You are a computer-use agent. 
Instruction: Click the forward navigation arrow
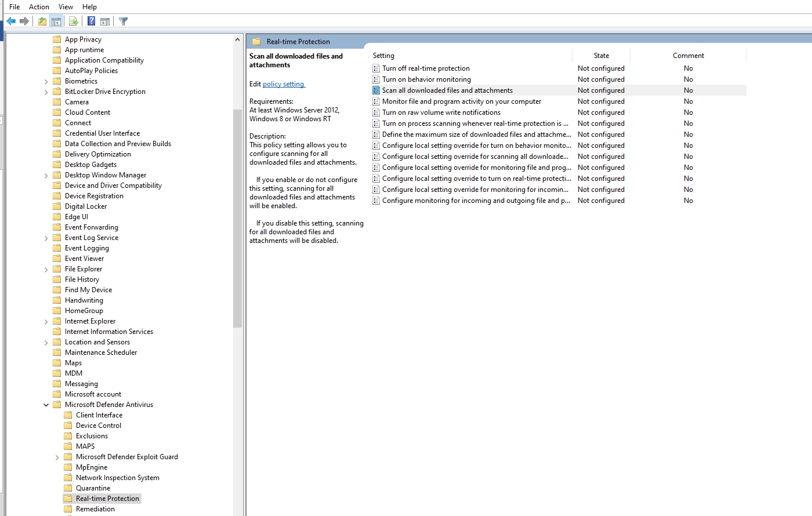point(24,21)
